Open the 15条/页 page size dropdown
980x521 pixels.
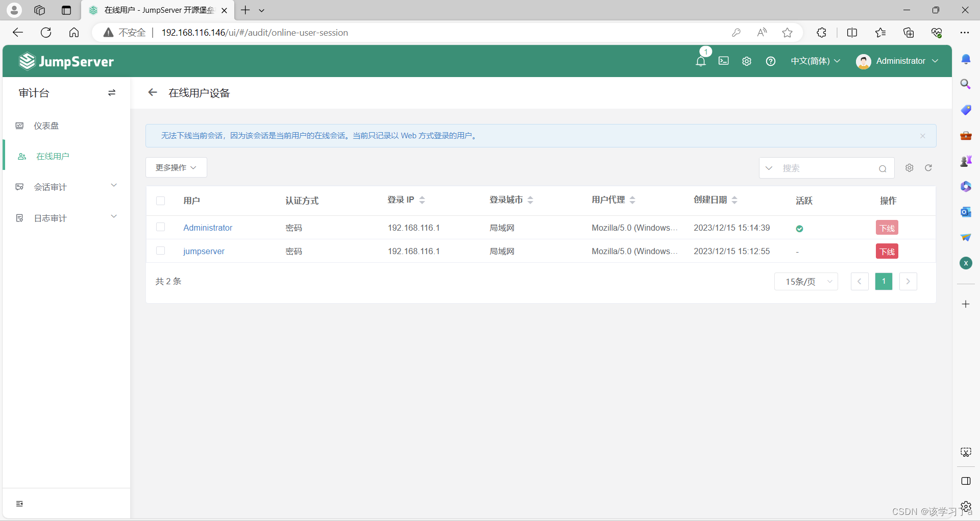click(806, 281)
